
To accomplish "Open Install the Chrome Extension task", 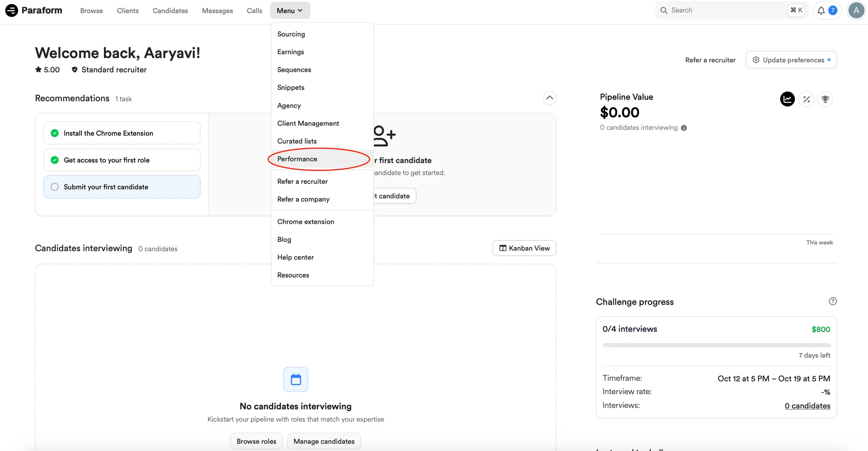I will [x=122, y=133].
